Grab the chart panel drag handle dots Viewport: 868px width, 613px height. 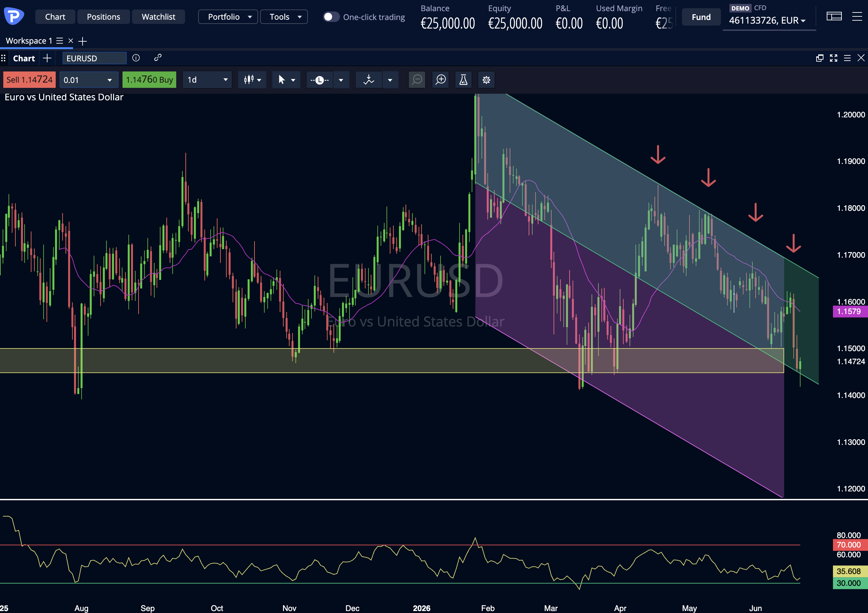[x=3, y=58]
